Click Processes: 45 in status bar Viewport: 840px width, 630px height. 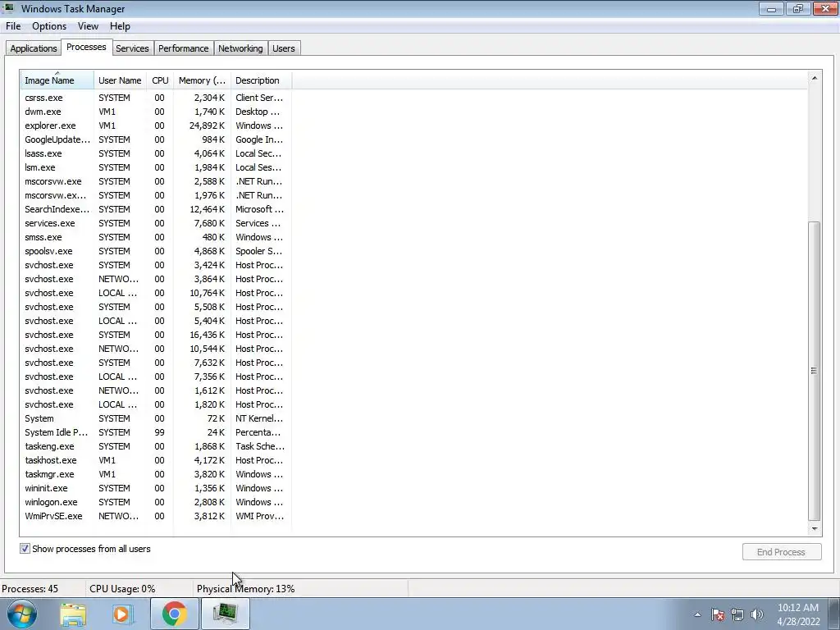pos(30,589)
